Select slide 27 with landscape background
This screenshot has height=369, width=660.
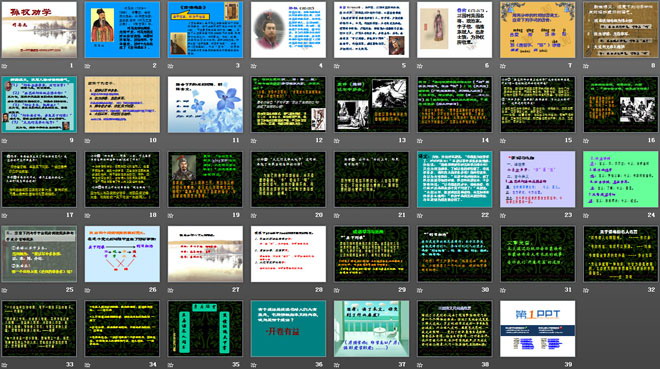coord(205,254)
